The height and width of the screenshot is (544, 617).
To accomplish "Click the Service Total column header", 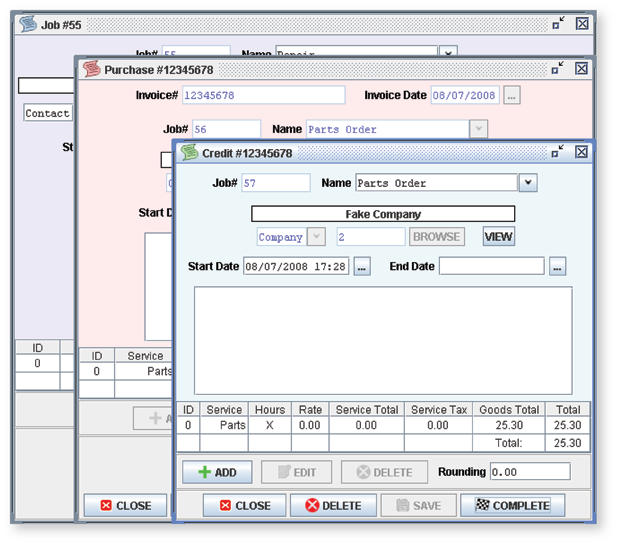I will pos(367,410).
